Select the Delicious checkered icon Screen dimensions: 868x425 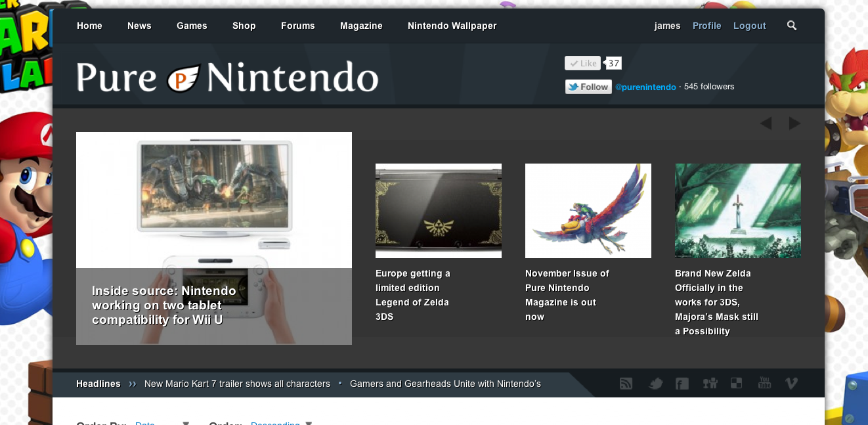click(x=736, y=383)
